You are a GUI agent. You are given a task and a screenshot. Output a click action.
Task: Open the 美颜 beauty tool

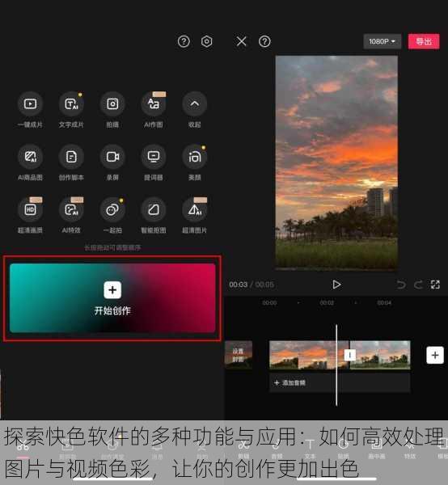pos(194,157)
